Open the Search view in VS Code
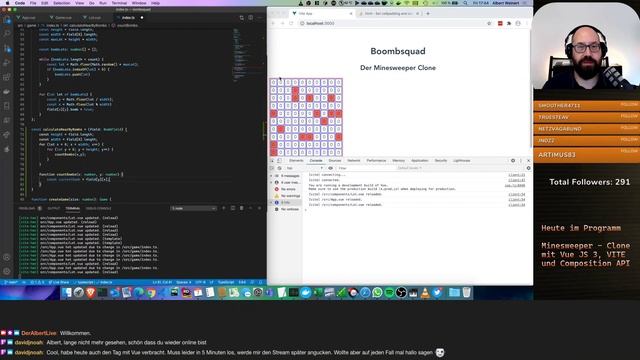 coord(7,34)
